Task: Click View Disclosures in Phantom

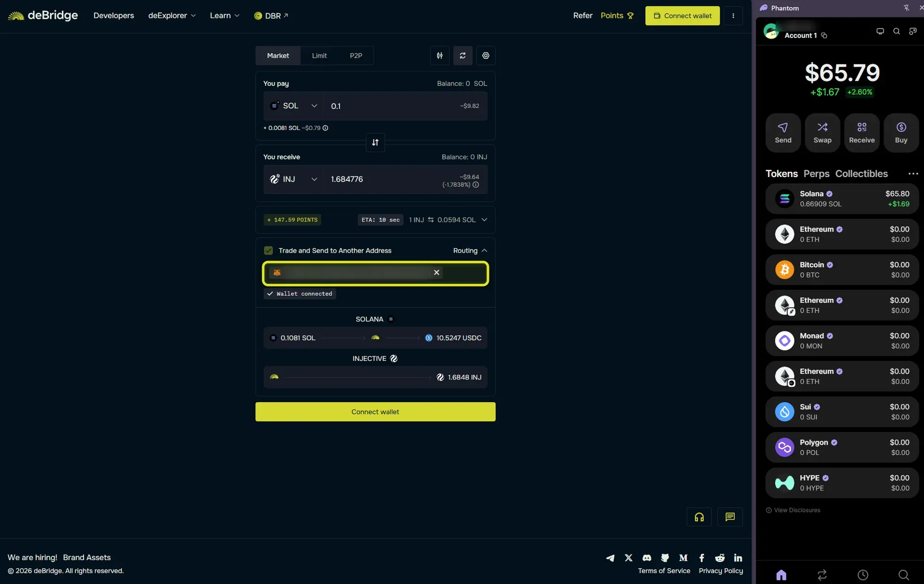Action: [793, 510]
